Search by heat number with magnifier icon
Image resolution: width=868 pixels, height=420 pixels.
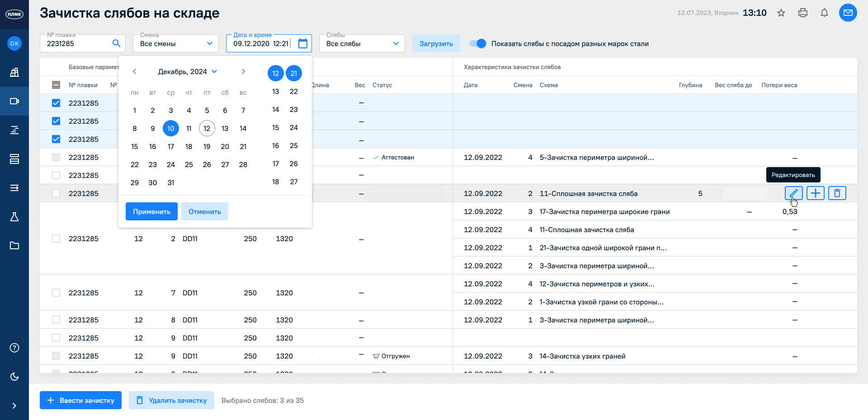point(116,43)
